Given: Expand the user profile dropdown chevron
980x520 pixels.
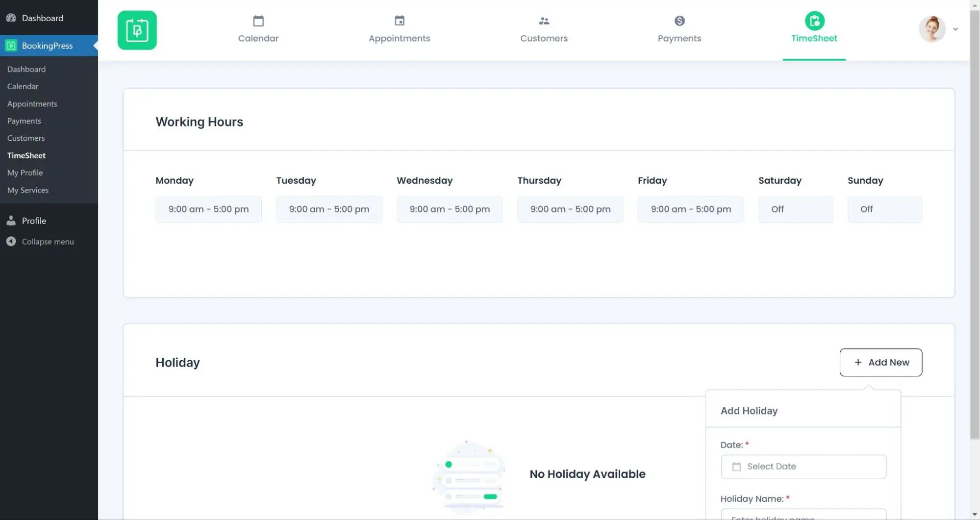Looking at the screenshot, I should (955, 29).
